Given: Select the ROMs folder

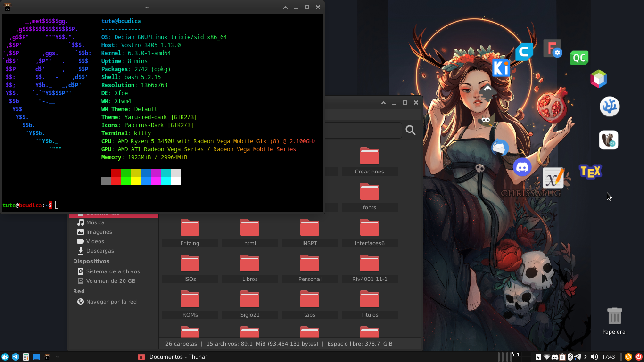Looking at the screenshot, I should point(190,304).
